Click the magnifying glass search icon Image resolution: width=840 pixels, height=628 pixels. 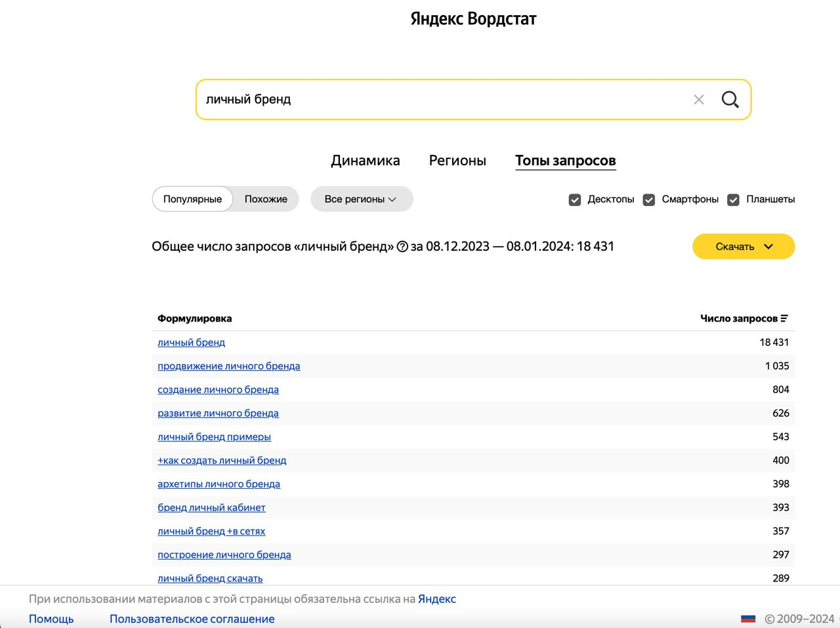pos(730,100)
